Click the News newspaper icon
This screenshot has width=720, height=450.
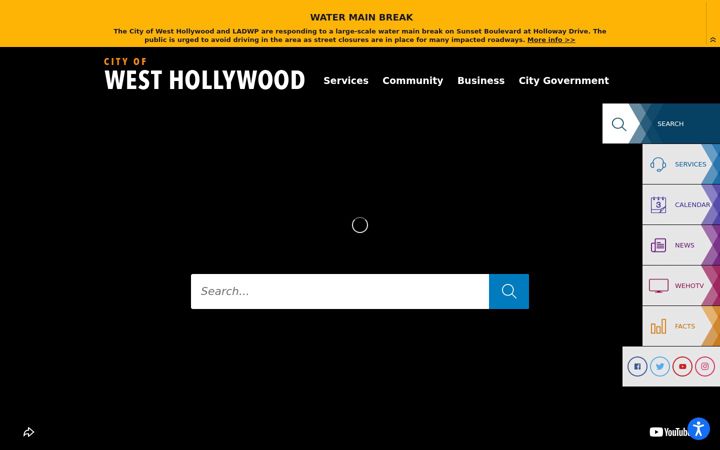click(658, 245)
